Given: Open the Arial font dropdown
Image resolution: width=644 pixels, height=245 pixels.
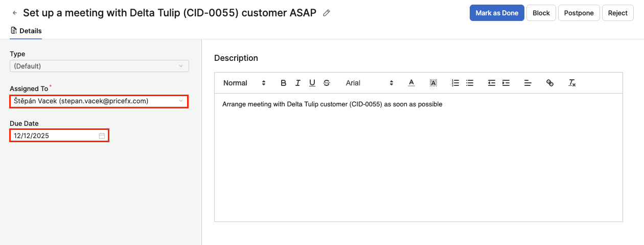Looking at the screenshot, I should 369,83.
